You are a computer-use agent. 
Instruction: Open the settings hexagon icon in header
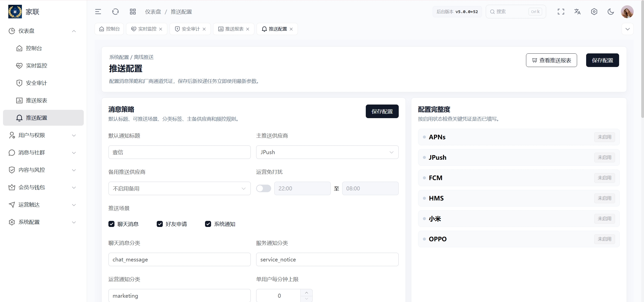[x=594, y=12]
